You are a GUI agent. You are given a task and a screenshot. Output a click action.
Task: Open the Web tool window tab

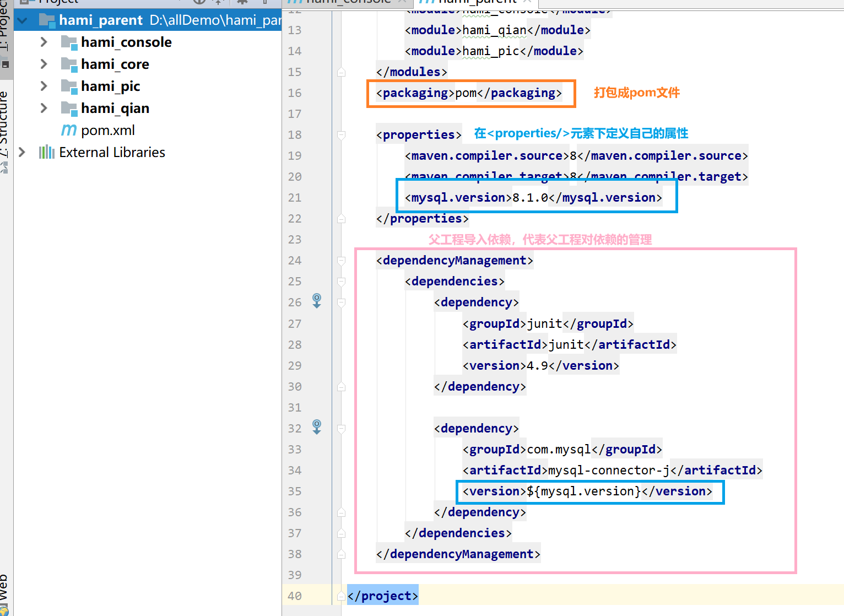coord(4,587)
